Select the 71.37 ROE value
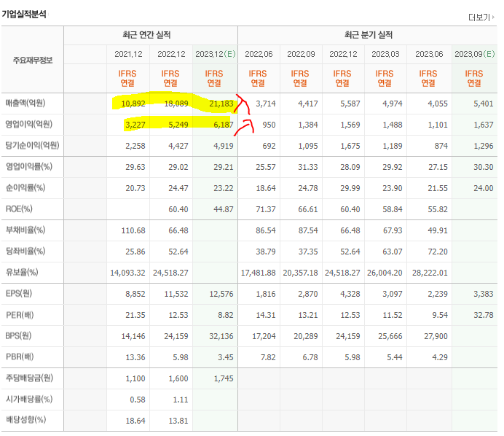This screenshot has height=436, width=504. pyautogui.click(x=266, y=209)
